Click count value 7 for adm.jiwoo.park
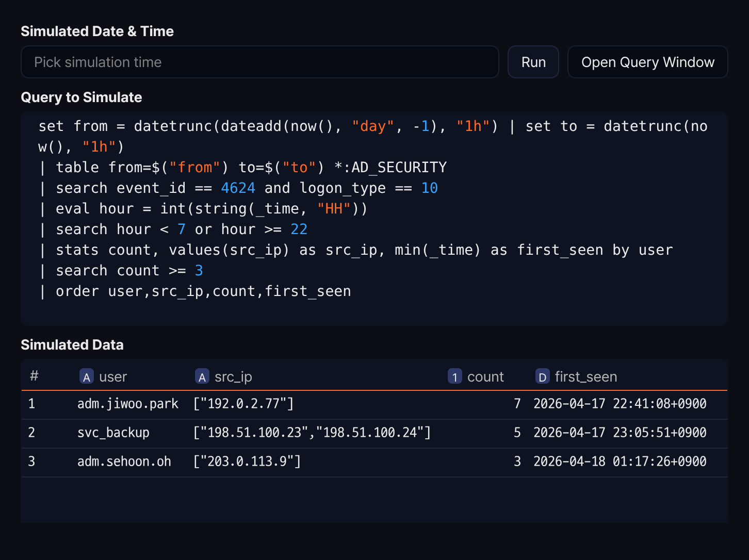Screen dimensions: 749x560 tap(517, 404)
